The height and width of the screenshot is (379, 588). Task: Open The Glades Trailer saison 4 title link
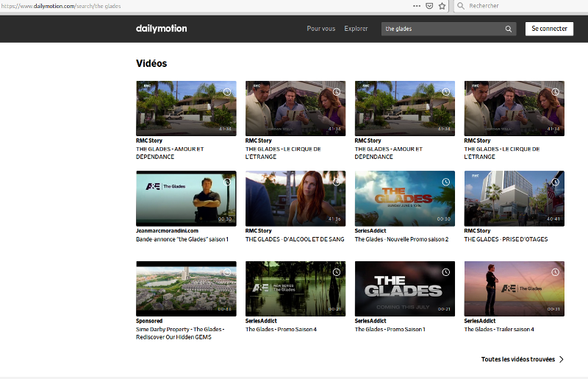click(x=499, y=329)
